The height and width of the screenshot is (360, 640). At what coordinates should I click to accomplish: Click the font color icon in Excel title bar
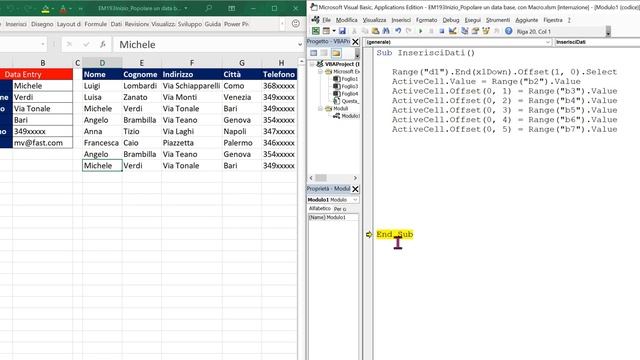pos(63,9)
